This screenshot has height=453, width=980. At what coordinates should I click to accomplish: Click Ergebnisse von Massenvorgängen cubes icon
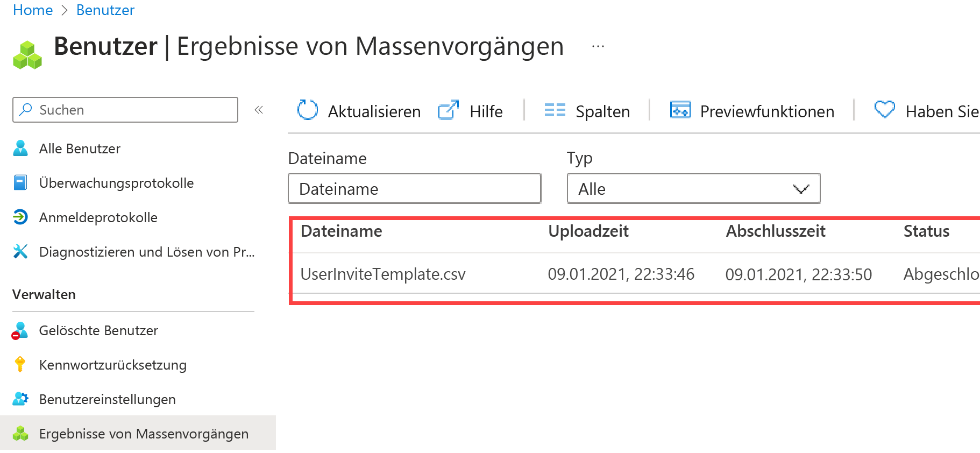tap(20, 434)
